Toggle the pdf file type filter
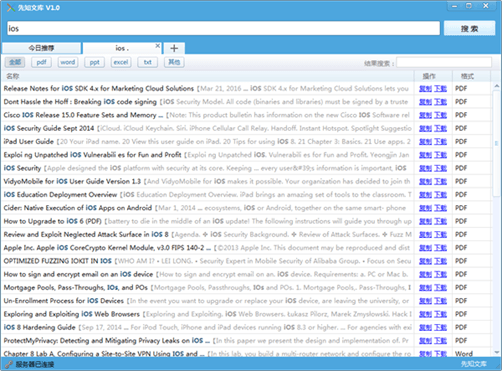Image resolution: width=502 pixels, height=371 pixels. [41, 62]
